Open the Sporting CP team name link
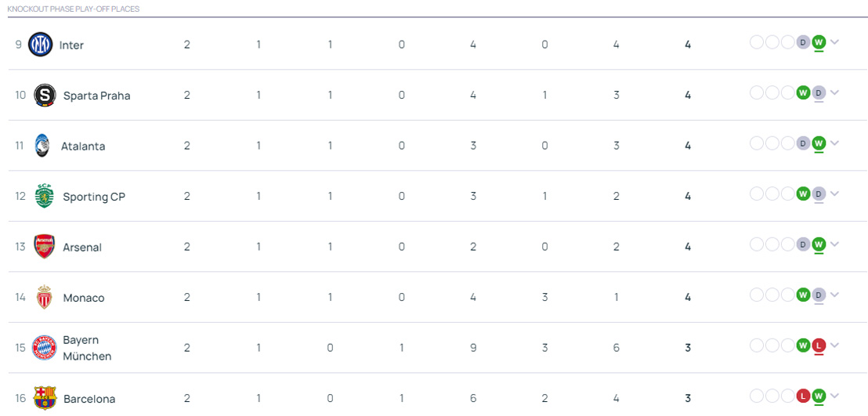Screen dimensions: 868x416 (x=94, y=197)
